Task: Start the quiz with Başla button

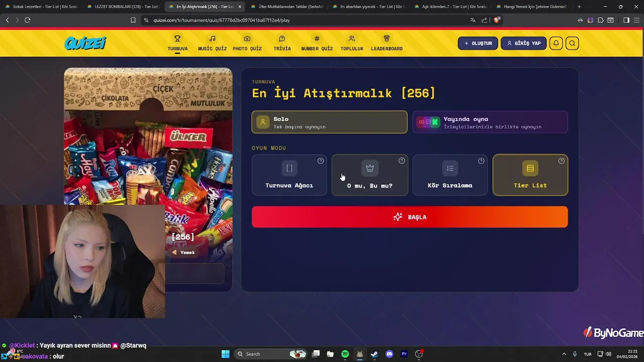Action: pos(410,217)
